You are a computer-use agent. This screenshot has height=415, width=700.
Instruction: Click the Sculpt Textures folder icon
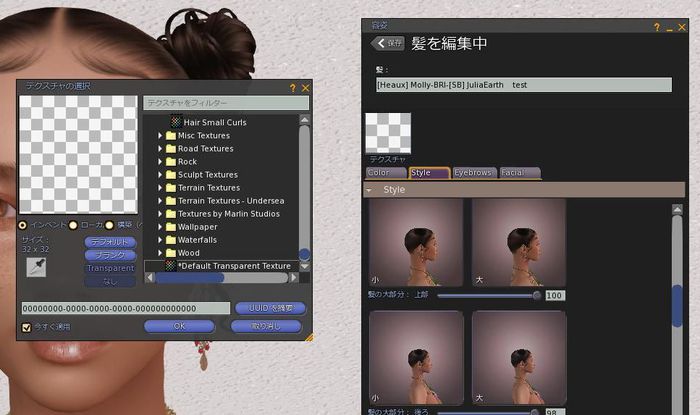coord(171,174)
